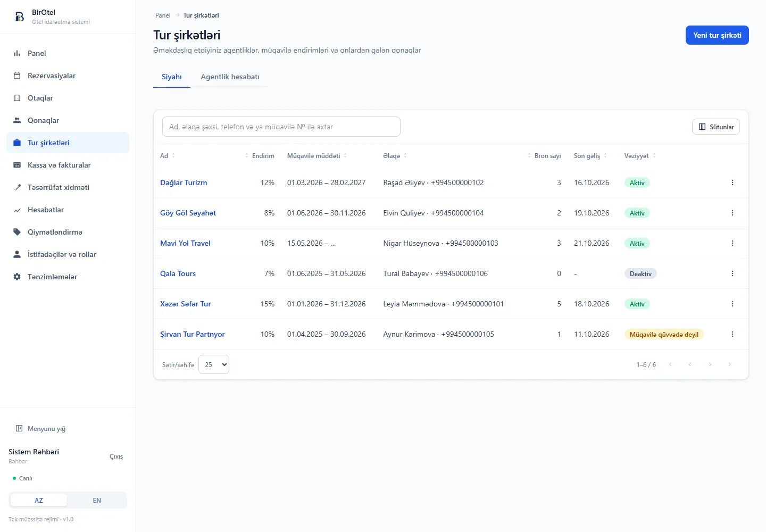Open the Sütunlar column chooser

pyautogui.click(x=716, y=127)
